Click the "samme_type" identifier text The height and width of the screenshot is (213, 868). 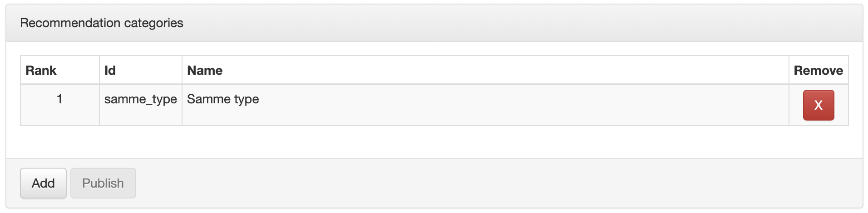(140, 99)
